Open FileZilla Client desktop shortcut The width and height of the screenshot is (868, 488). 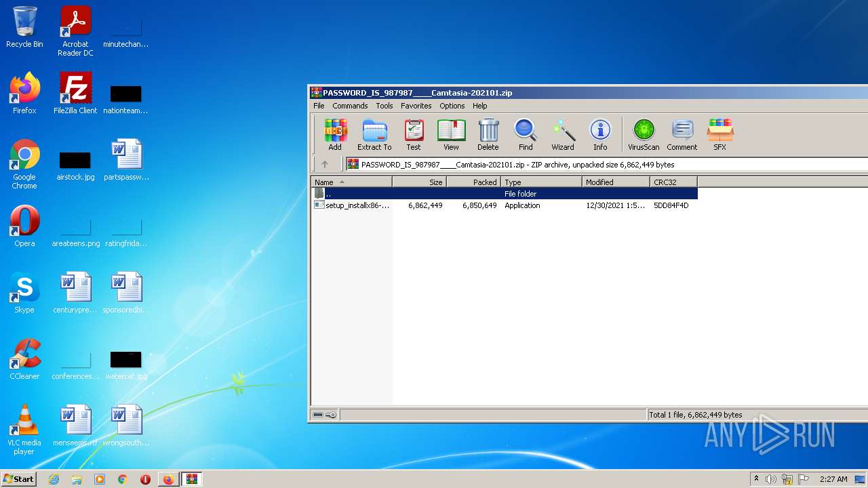(x=75, y=94)
